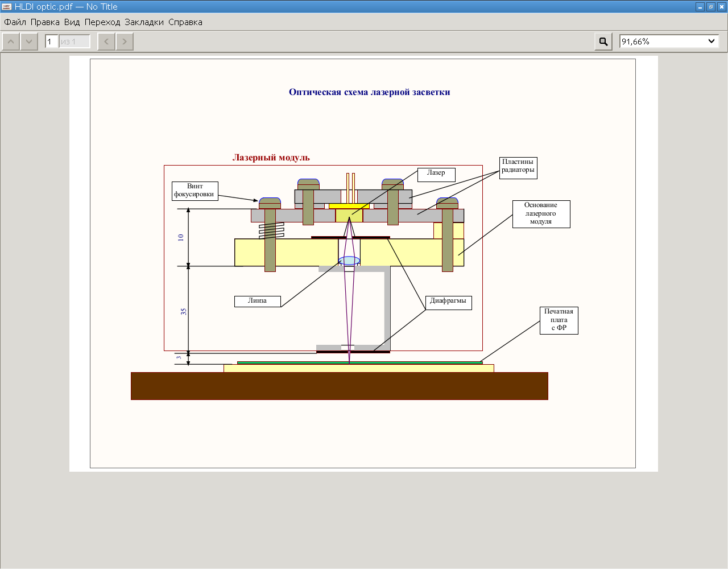The image size is (728, 569).
Task: Click the 91,66% zoom value text
Action: [636, 42]
